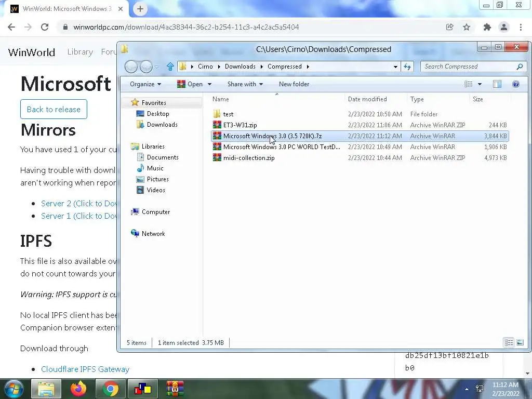Open the view options dropdown arrow
Viewport: 532px width, 399px height.
coord(480,84)
